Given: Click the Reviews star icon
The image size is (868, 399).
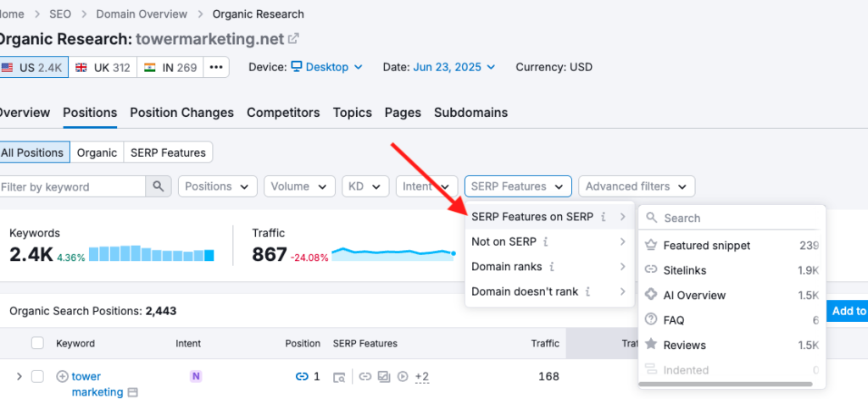Looking at the screenshot, I should (651, 344).
